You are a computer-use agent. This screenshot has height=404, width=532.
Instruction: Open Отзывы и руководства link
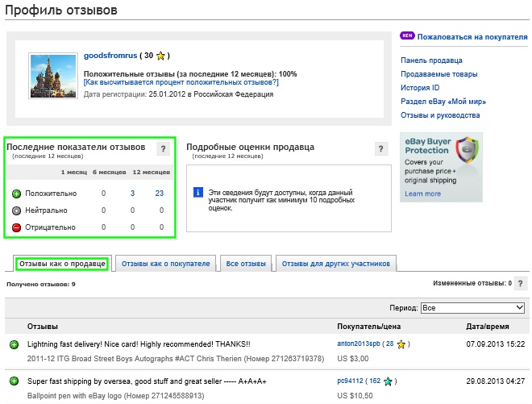pyautogui.click(x=440, y=115)
